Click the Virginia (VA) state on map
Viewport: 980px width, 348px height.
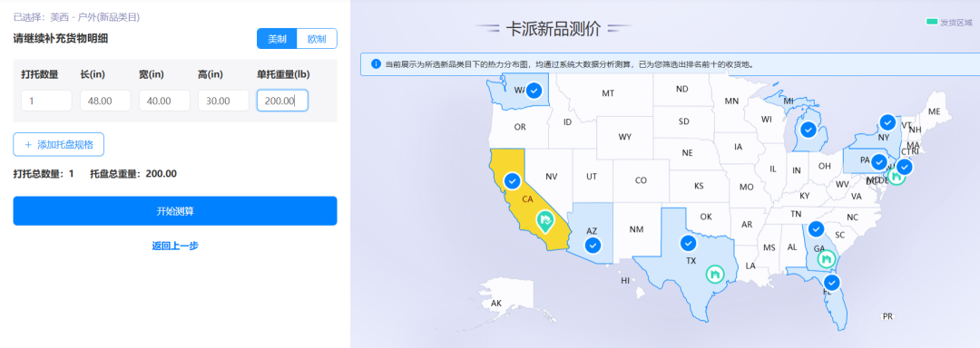857,196
